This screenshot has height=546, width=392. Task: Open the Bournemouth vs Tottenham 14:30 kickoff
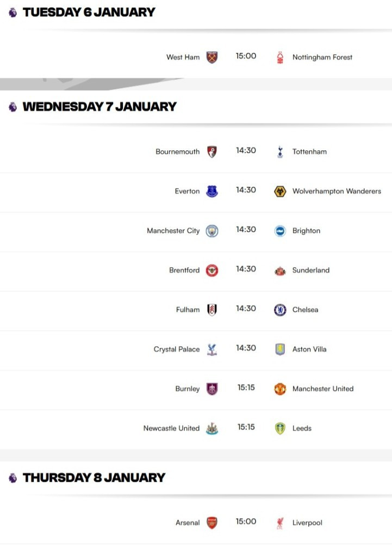click(246, 151)
